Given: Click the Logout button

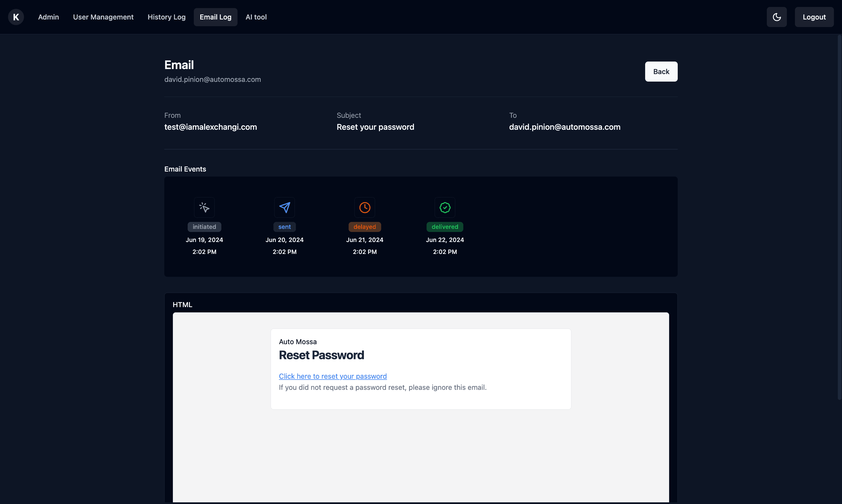Looking at the screenshot, I should (814, 17).
